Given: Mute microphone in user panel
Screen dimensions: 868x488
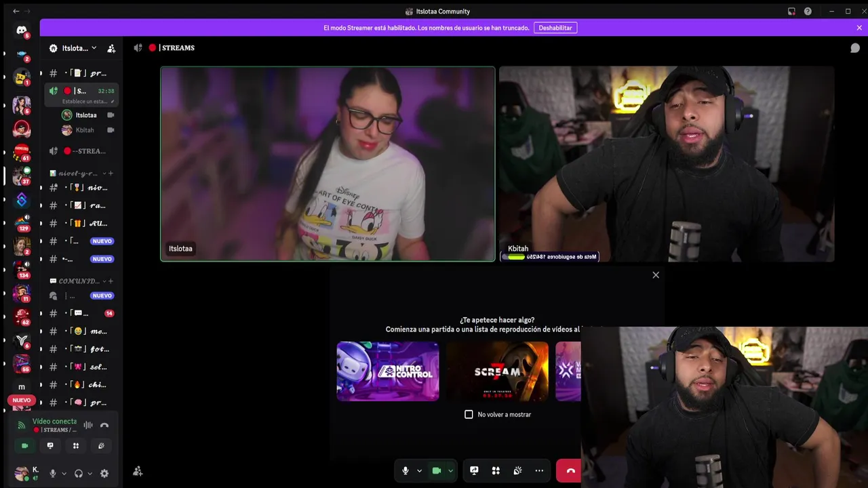Looking at the screenshot, I should (53, 474).
